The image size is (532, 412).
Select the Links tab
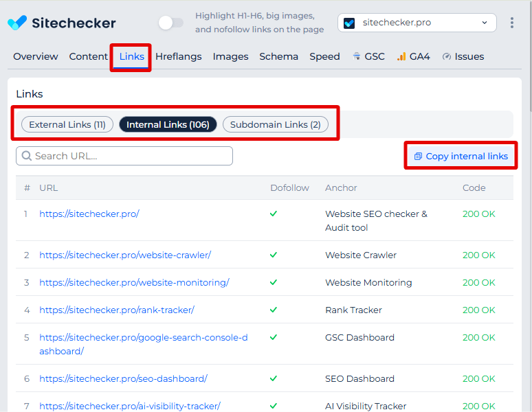click(132, 56)
